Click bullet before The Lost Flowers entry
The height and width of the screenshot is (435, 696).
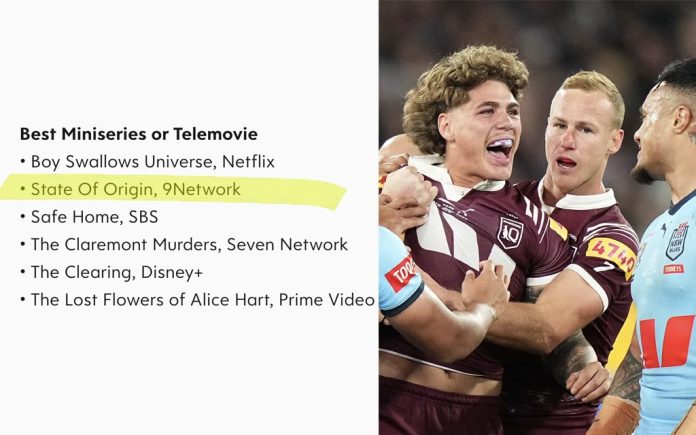(x=23, y=300)
